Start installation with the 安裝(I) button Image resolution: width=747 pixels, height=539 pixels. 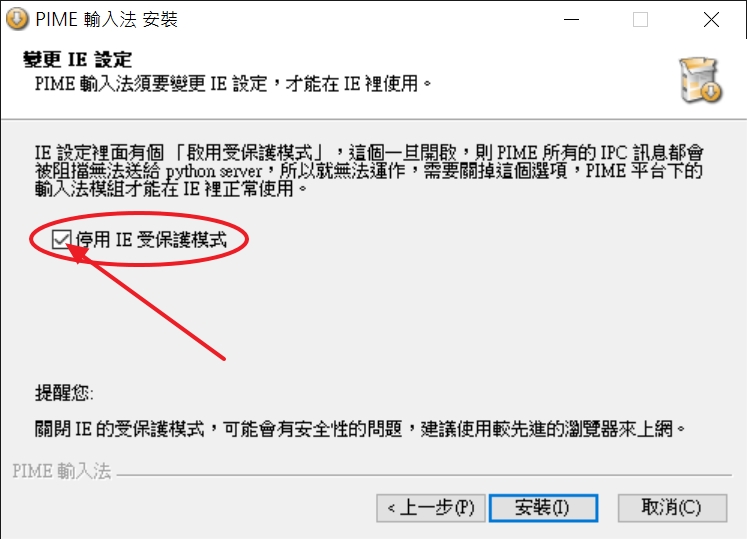[543, 508]
